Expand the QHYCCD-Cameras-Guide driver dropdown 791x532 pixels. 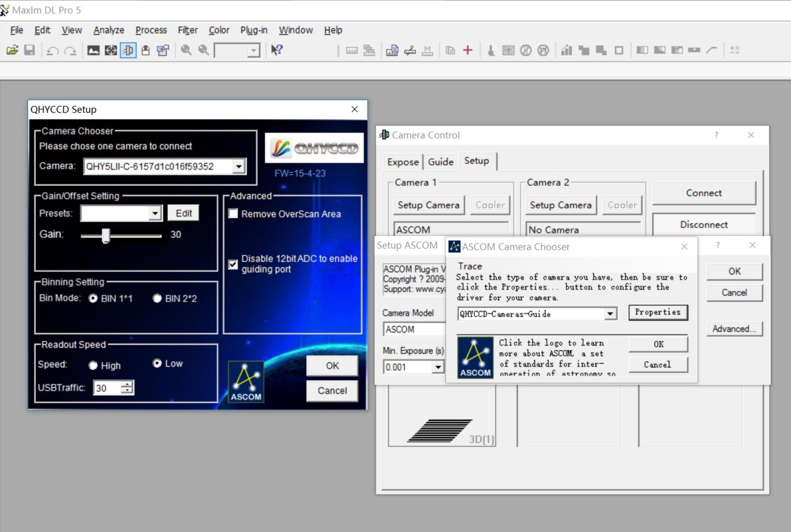611,313
